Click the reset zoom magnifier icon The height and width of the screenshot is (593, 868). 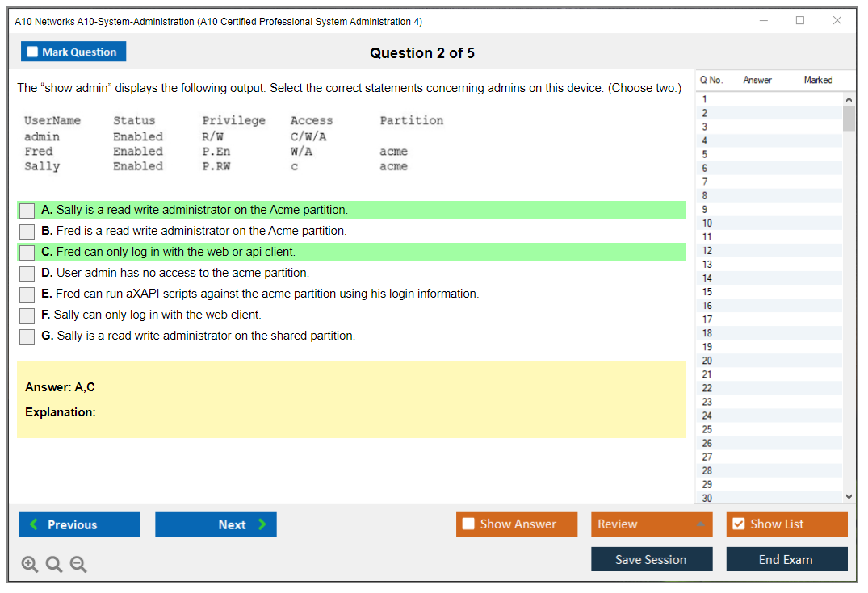(x=54, y=565)
